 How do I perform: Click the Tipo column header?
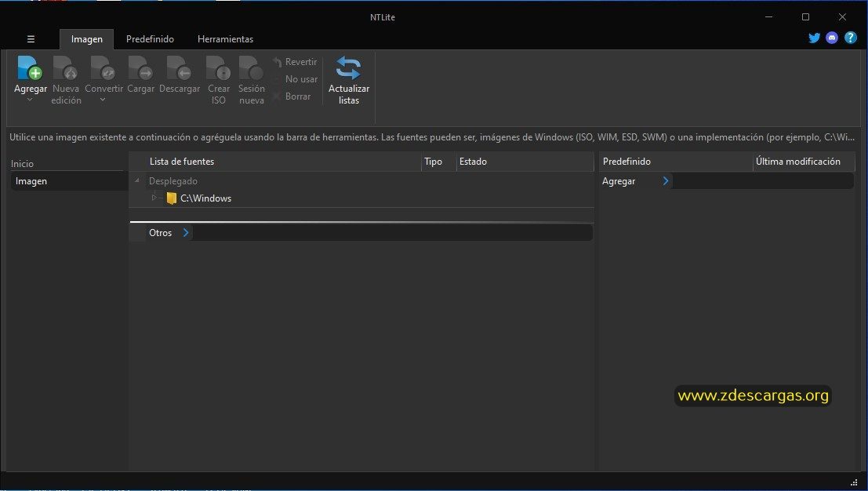click(x=433, y=162)
